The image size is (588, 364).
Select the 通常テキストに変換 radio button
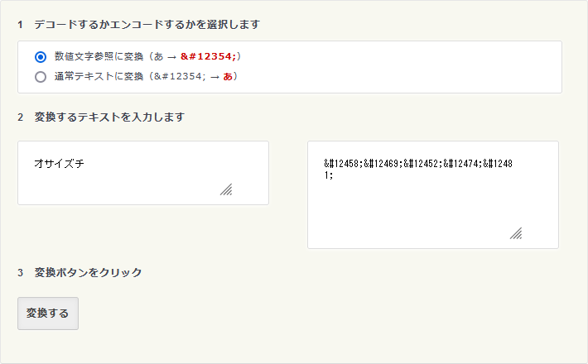(41, 77)
